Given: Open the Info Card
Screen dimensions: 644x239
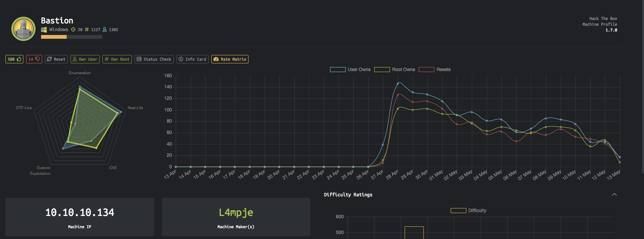Looking at the screenshot, I should point(193,59).
